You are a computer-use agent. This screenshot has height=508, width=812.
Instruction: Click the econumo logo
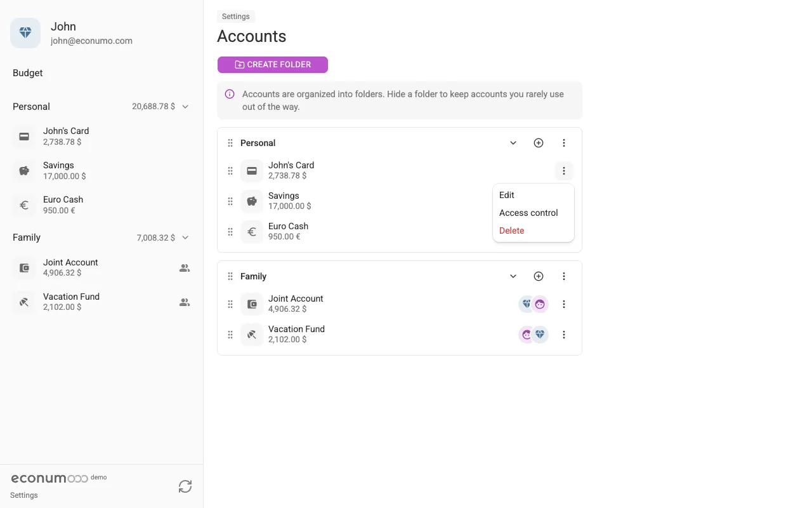point(49,478)
